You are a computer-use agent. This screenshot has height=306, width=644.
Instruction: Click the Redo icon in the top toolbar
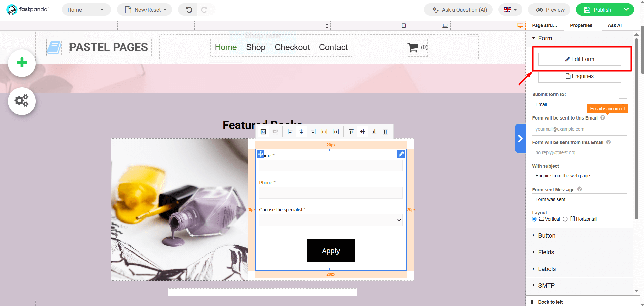(x=205, y=10)
